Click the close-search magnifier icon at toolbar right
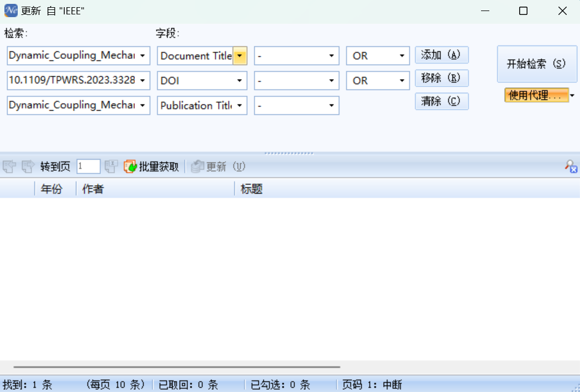This screenshot has width=580, height=392. [571, 166]
